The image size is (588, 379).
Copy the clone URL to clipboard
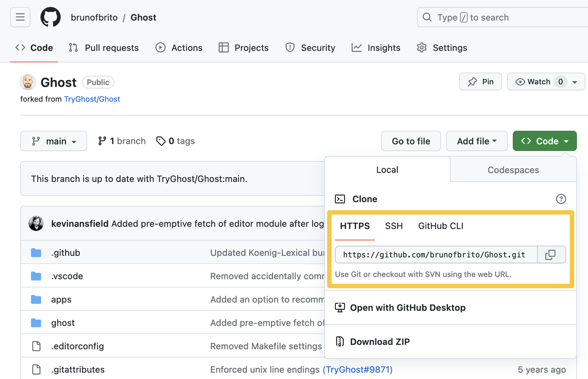click(x=551, y=254)
